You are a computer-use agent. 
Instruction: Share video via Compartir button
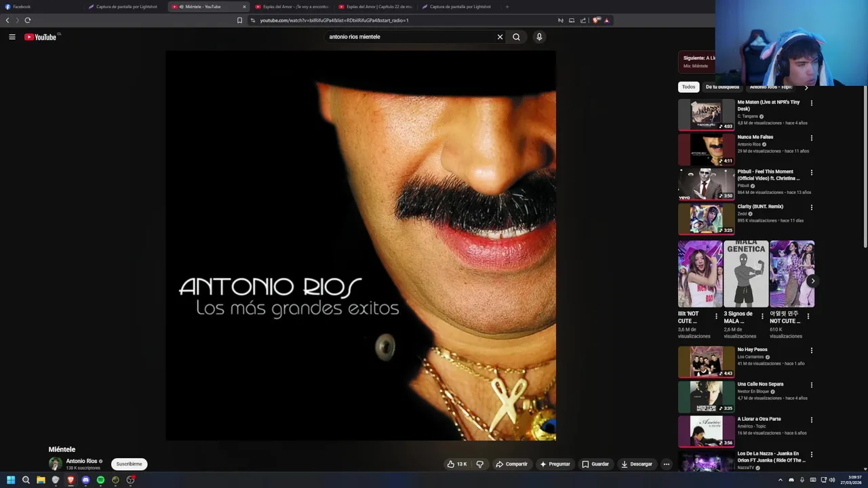(x=511, y=464)
